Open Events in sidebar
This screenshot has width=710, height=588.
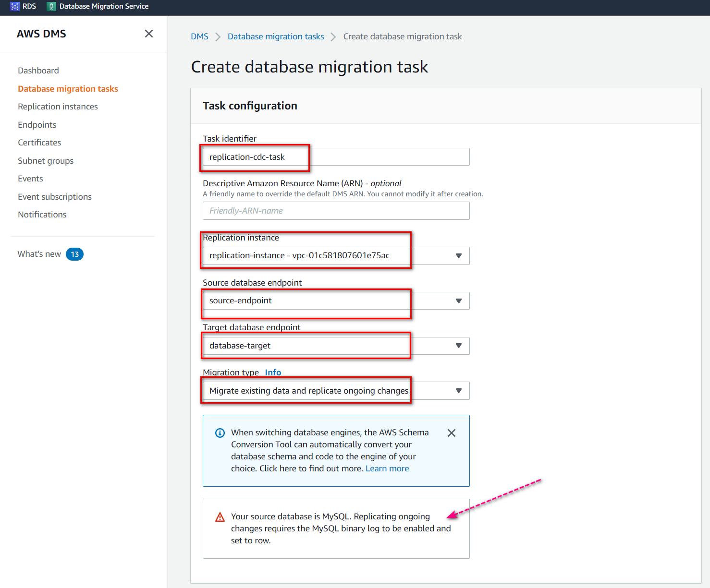click(30, 179)
